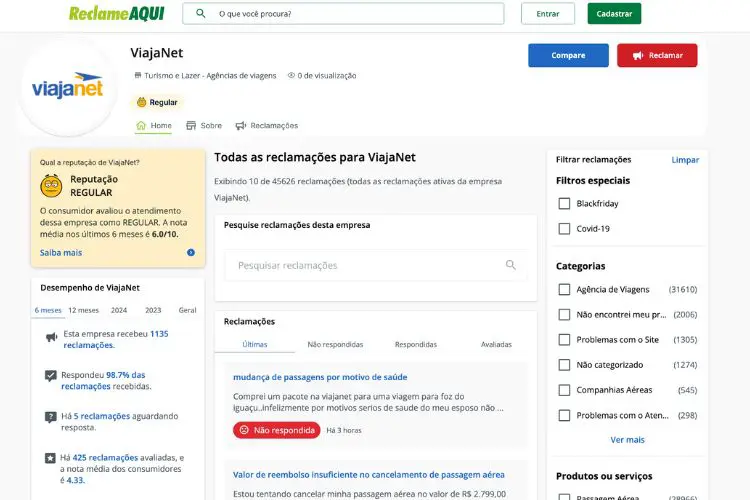Enable the Blackfriday filter checkbox
This screenshot has height=500, width=750.
[x=564, y=203]
